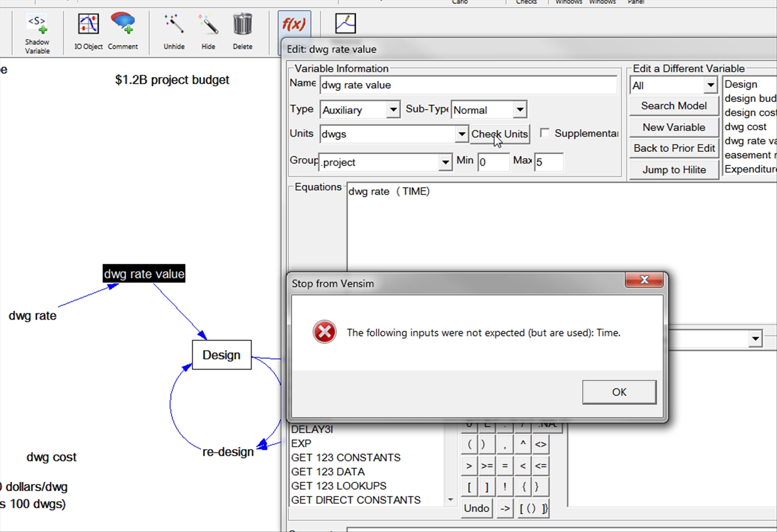Click the ^ exponent keypad button
This screenshot has width=777, height=532.
coord(523,444)
